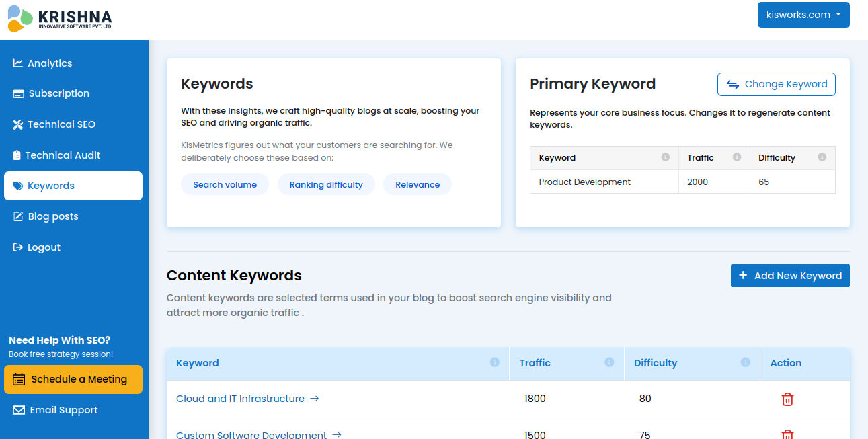Select the Keywords sidebar item
The height and width of the screenshot is (439, 868).
(73, 186)
